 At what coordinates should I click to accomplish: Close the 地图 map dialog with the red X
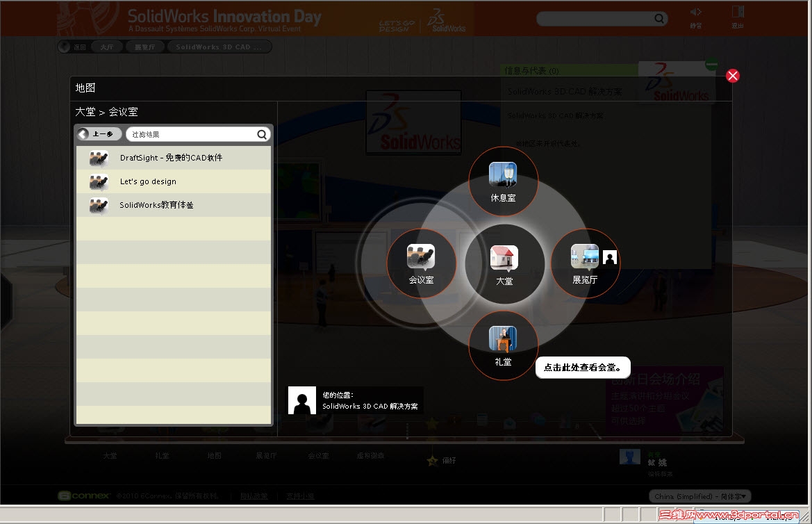(x=732, y=76)
